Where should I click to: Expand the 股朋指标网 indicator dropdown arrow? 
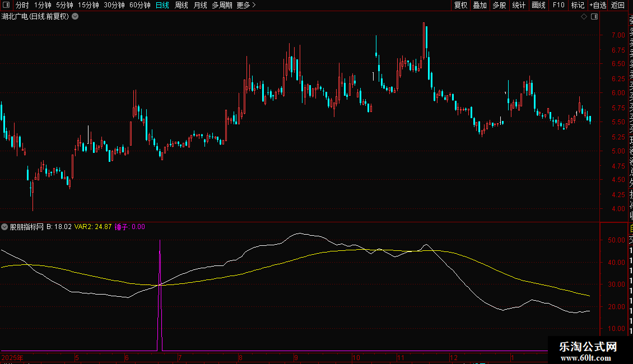tap(5, 227)
